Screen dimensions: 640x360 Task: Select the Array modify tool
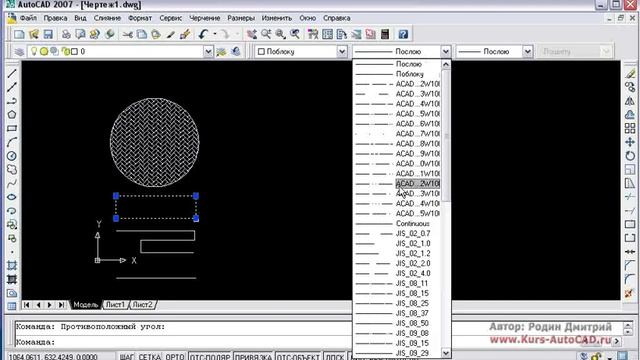(630, 128)
